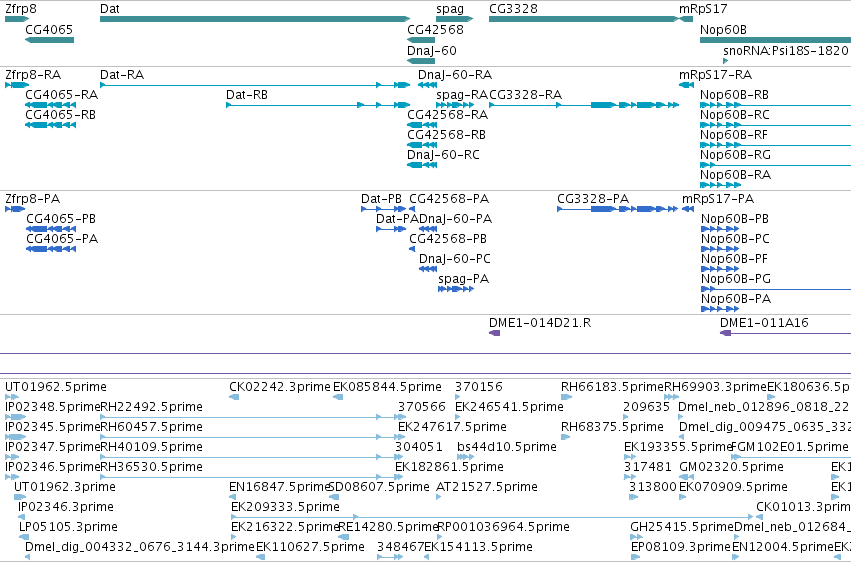The width and height of the screenshot is (851, 562).
Task: Select the CG42568-PA protein label
Action: [x=449, y=199]
